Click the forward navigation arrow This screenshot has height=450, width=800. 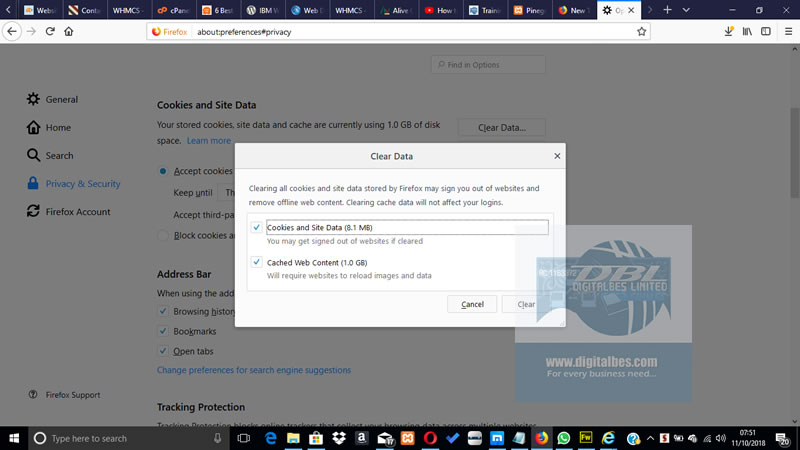[31, 32]
